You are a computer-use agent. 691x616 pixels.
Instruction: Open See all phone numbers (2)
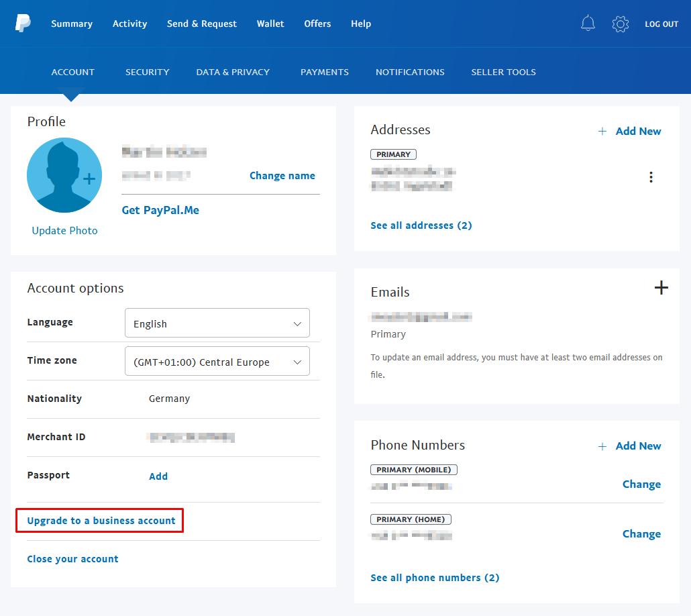pyautogui.click(x=435, y=578)
